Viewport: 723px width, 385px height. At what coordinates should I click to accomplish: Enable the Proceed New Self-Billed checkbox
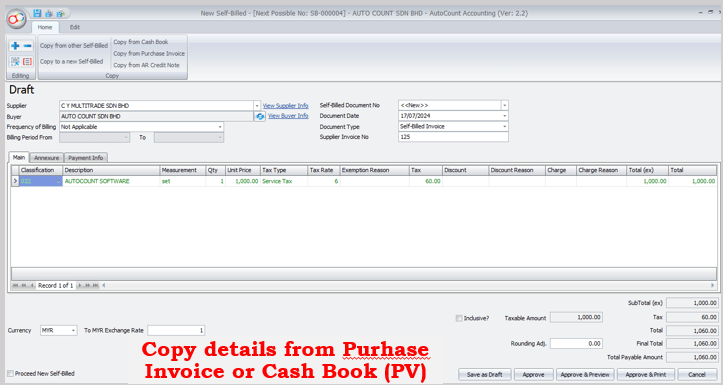[x=10, y=373]
